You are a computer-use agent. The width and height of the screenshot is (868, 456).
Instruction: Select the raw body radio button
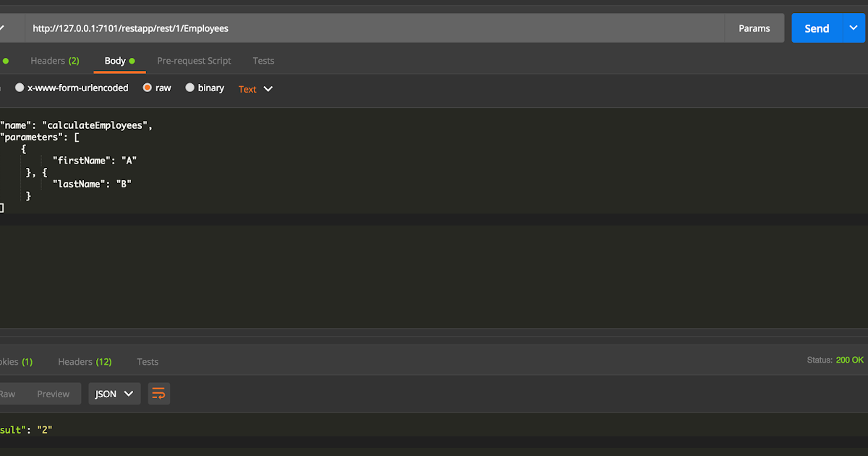click(147, 87)
